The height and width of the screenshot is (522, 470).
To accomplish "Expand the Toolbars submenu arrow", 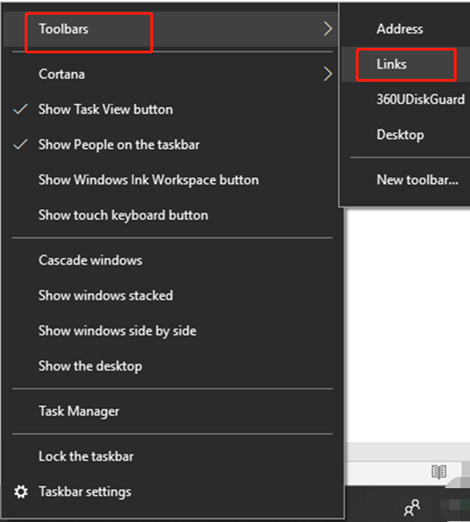I will pos(328,29).
